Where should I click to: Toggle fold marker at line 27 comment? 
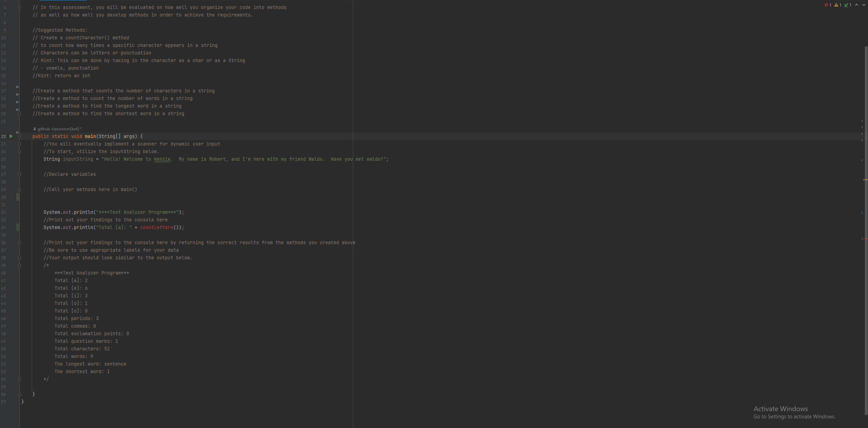pyautogui.click(x=19, y=174)
